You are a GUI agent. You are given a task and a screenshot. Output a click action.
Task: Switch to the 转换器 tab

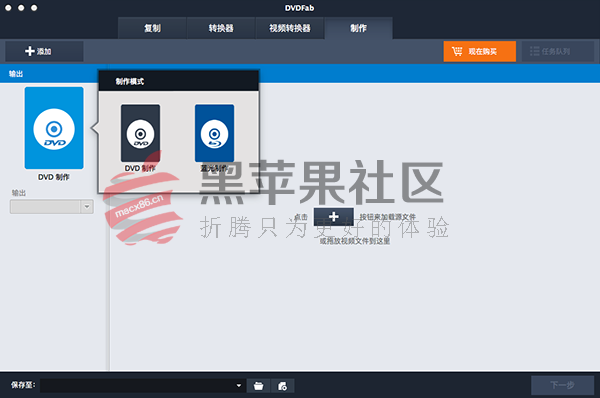pyautogui.click(x=221, y=28)
